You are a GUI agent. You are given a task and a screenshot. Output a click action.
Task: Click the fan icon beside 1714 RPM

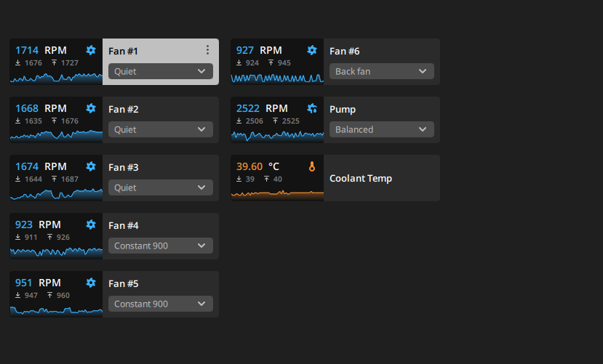tap(91, 50)
